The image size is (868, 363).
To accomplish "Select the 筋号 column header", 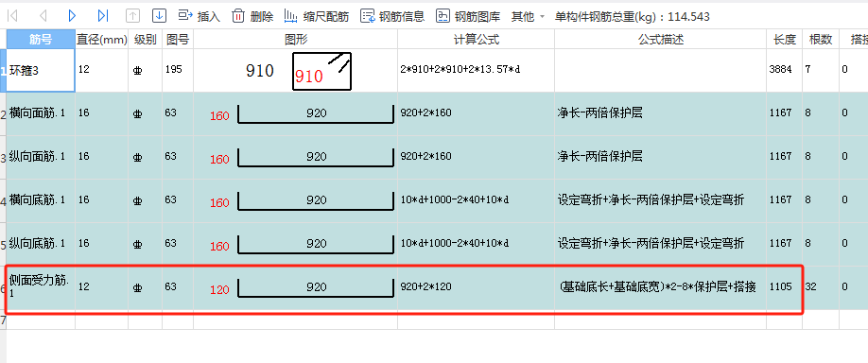I will click(41, 40).
